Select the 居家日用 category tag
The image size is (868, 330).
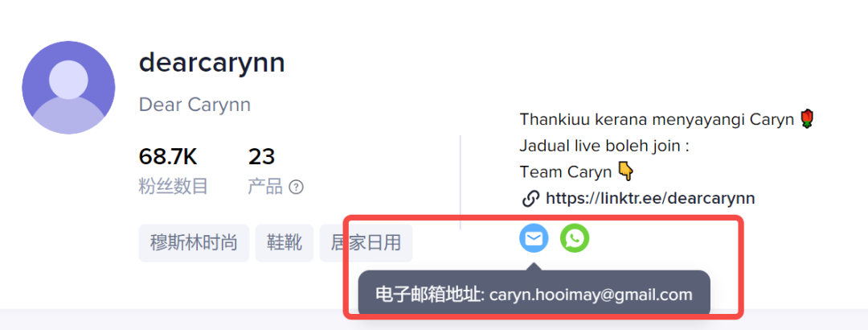click(366, 243)
